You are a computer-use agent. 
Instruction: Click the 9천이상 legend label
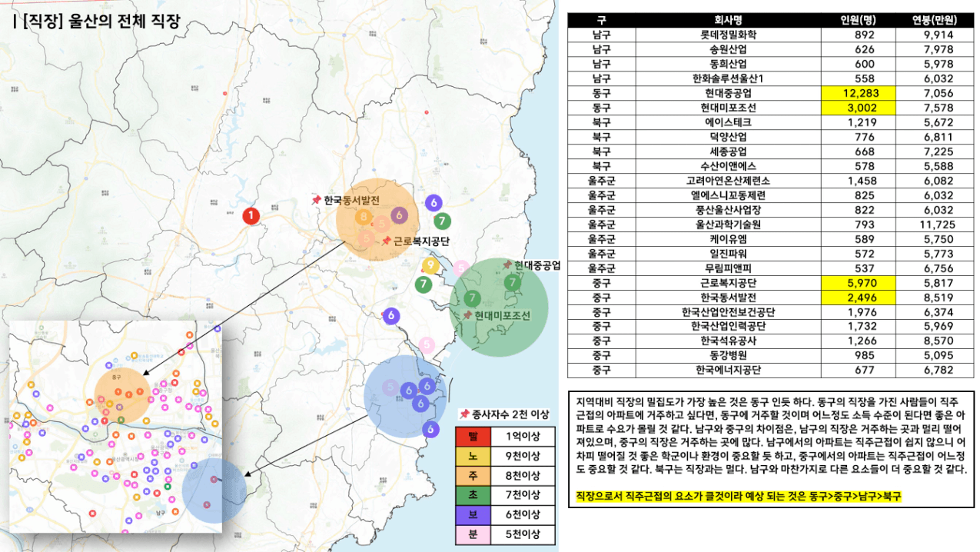pyautogui.click(x=523, y=457)
